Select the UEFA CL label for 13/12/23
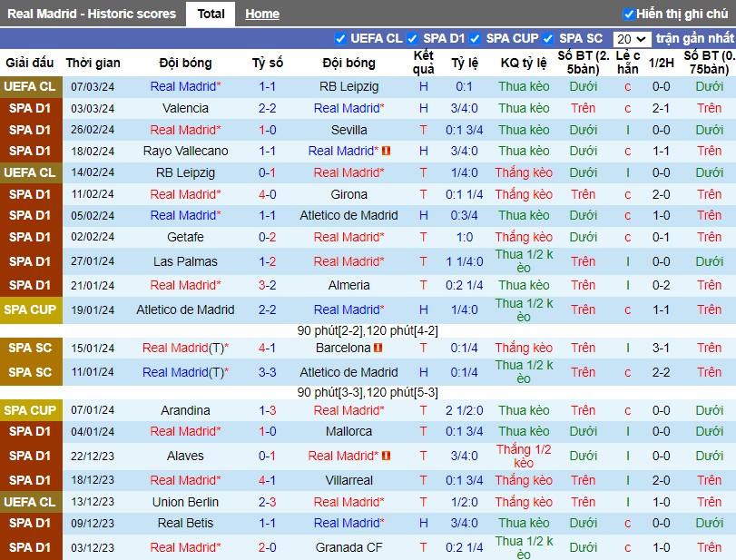736x560 pixels. tap(31, 502)
